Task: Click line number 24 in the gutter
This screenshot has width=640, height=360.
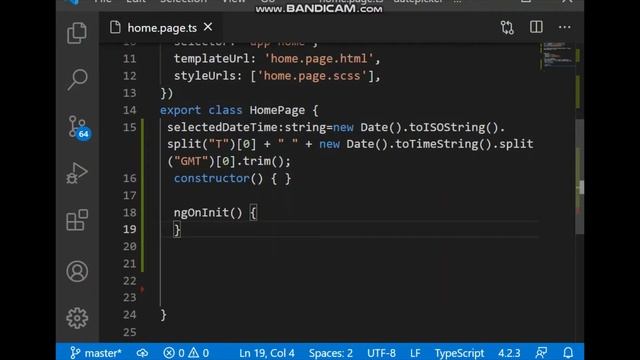Action: point(129,315)
